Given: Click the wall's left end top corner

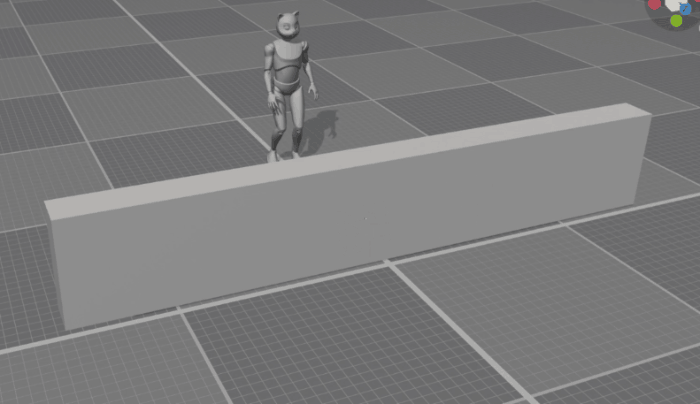Looking at the screenshot, I should coord(46,204).
